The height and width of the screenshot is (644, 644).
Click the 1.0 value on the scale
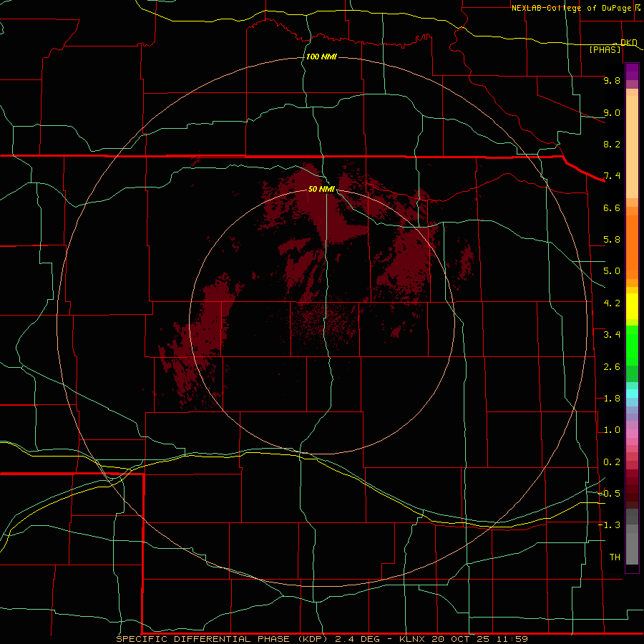point(612,430)
